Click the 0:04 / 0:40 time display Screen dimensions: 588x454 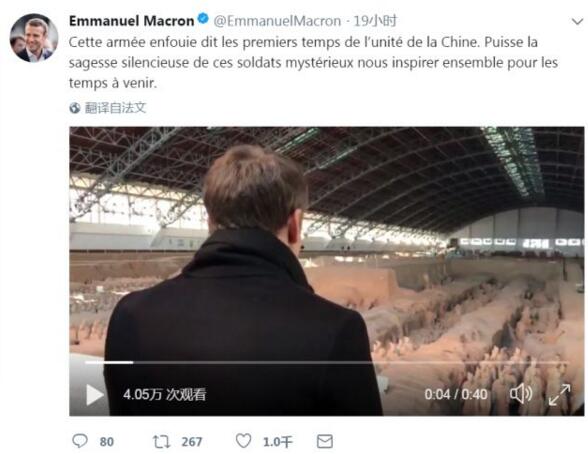tap(456, 394)
